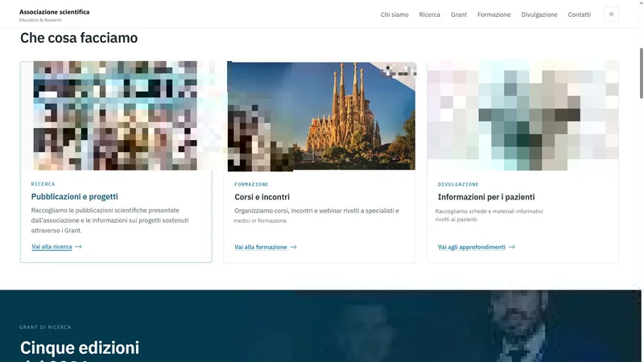Open the Formazione navigation item
644x362 pixels.
[493, 14]
